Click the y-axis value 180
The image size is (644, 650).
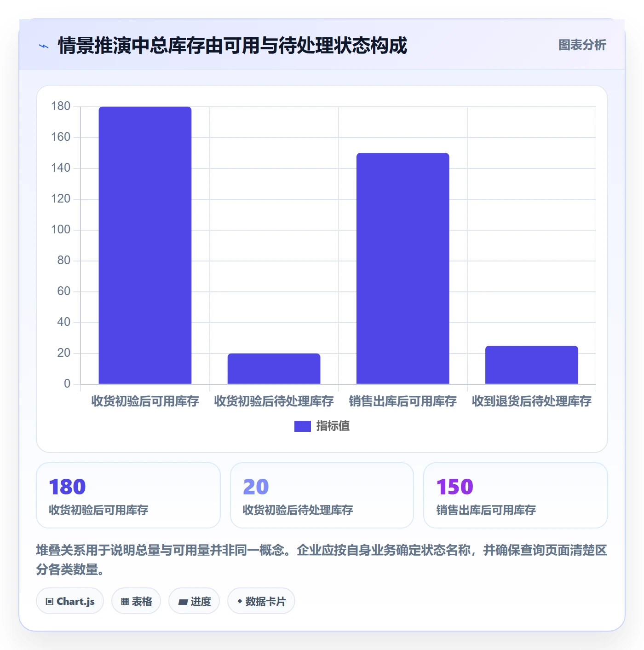(61, 106)
